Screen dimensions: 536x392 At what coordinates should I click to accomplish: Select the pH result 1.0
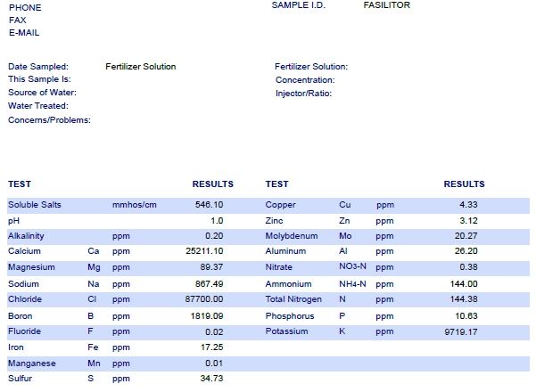tap(217, 221)
